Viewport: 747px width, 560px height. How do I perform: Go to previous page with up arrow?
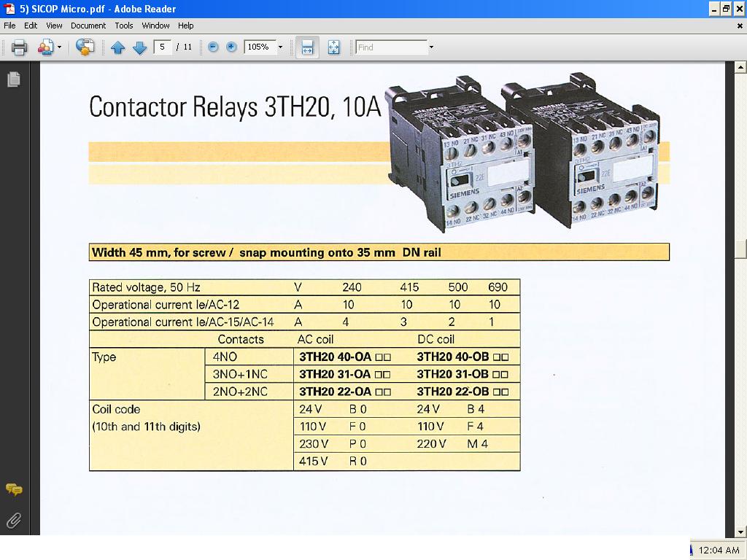point(117,47)
